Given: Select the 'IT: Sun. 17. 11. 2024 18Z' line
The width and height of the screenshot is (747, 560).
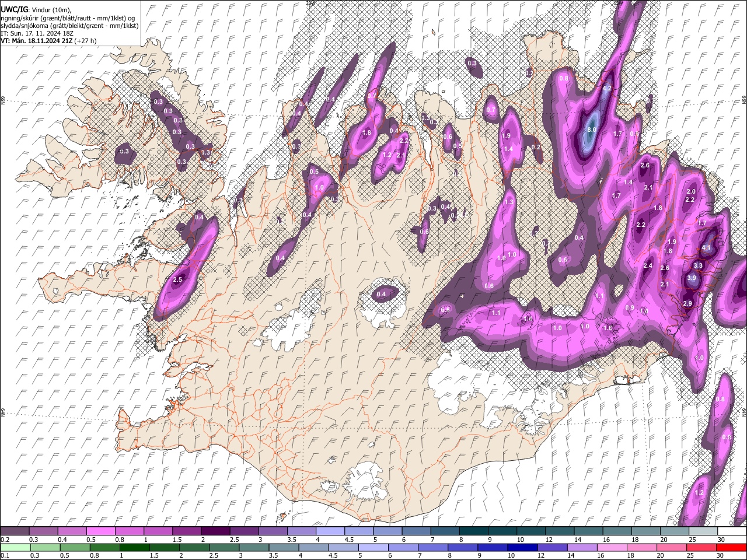Looking at the screenshot, I should 37,33.
